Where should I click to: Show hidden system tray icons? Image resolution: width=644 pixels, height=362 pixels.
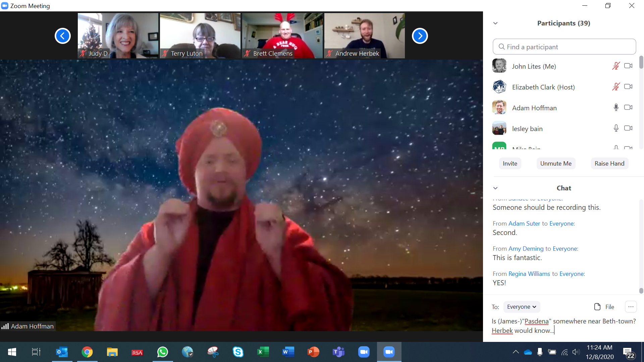[x=516, y=352]
